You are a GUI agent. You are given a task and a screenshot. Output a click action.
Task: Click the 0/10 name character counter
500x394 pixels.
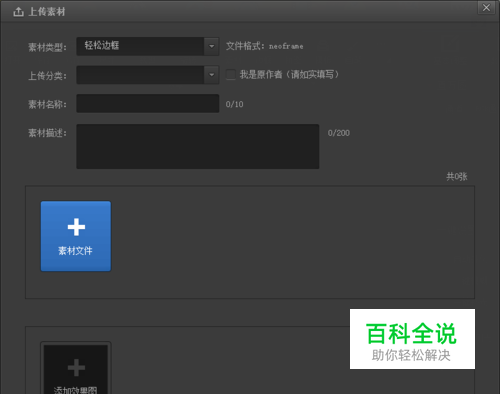pyautogui.click(x=234, y=104)
